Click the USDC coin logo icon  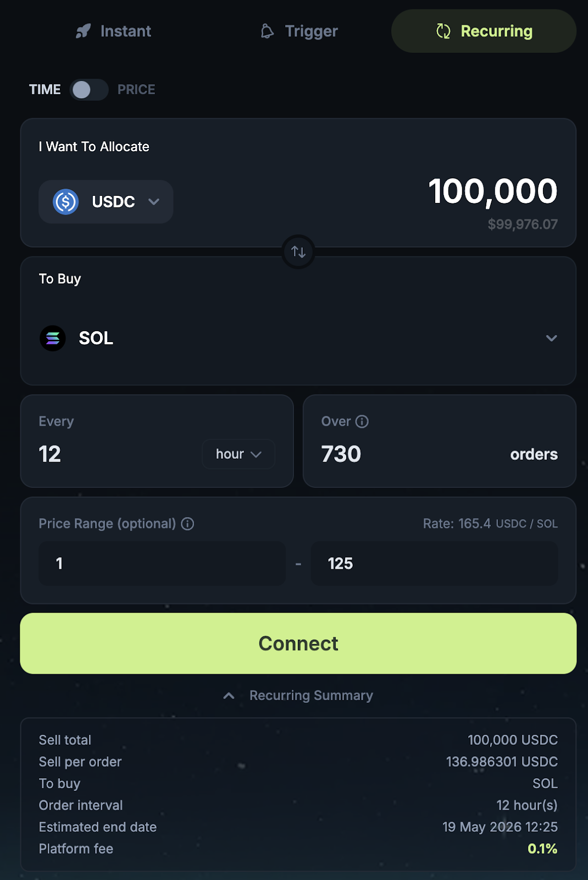click(65, 202)
